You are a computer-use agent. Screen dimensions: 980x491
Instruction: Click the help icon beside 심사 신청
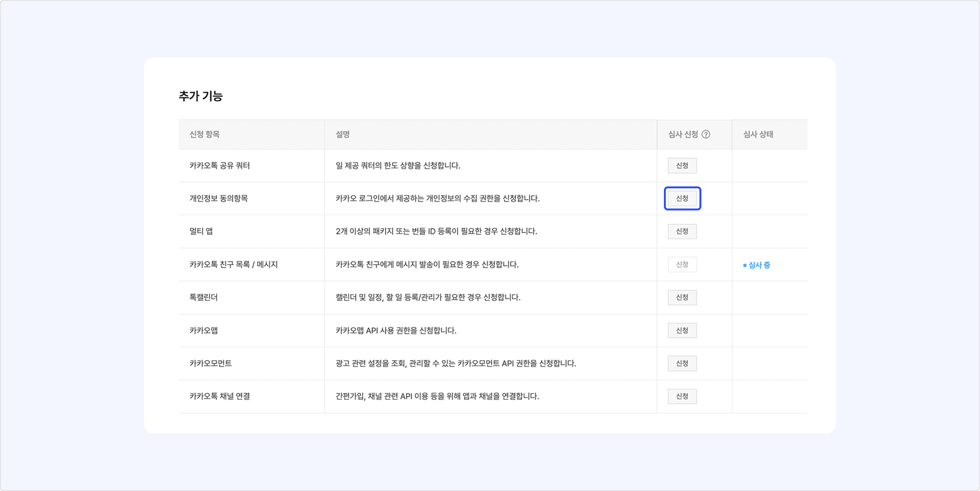click(706, 135)
